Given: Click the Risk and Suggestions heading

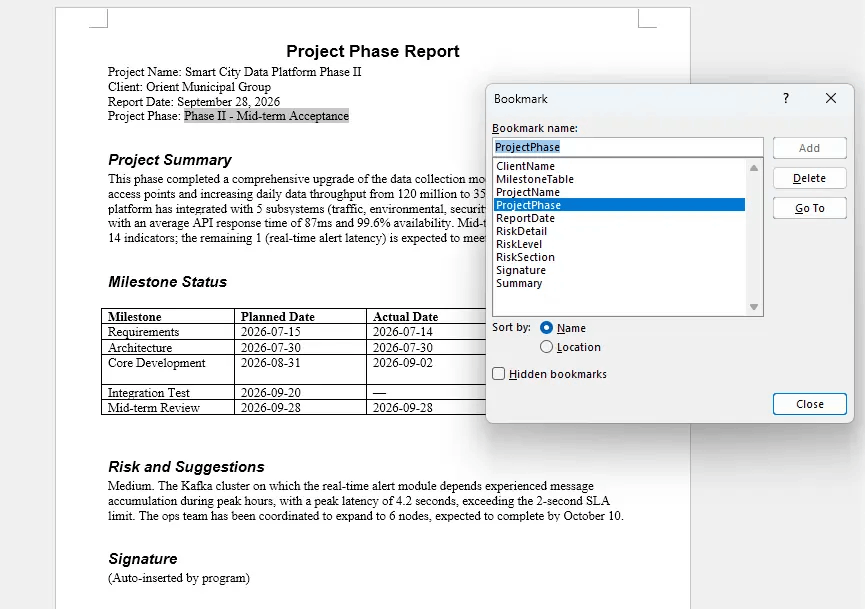Looking at the screenshot, I should pos(186,467).
